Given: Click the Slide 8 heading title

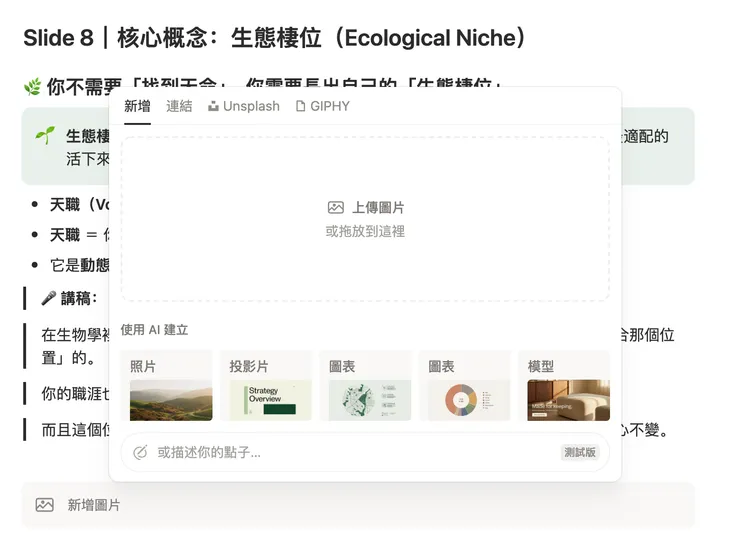Looking at the screenshot, I should coord(274,38).
